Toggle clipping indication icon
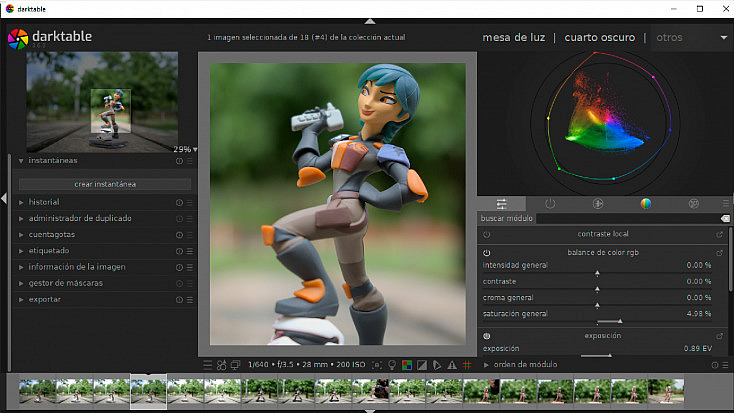This screenshot has width=734, height=413. click(x=422, y=365)
